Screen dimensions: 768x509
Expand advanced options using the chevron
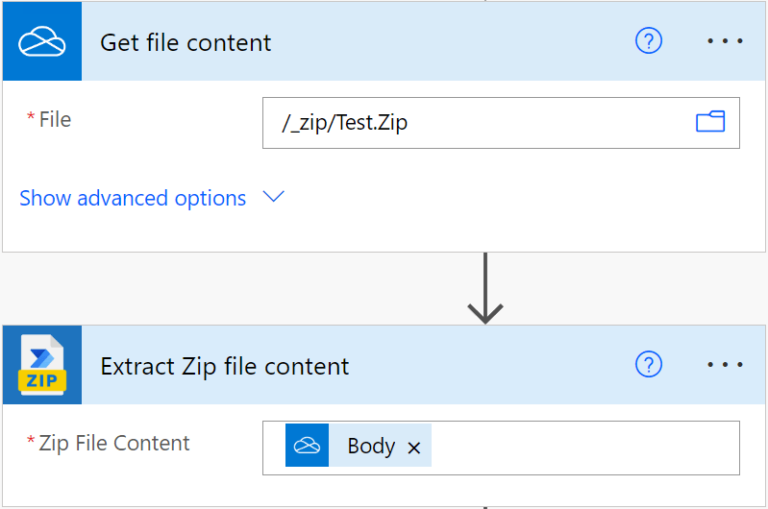(x=273, y=197)
